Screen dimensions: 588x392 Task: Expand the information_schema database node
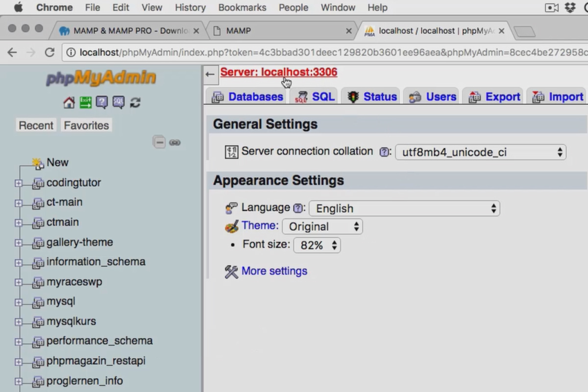[19, 263]
